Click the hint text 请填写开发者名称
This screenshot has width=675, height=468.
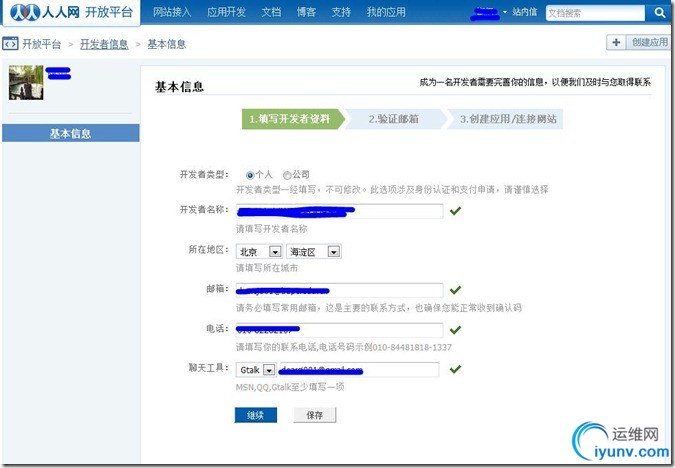pyautogui.click(x=272, y=229)
